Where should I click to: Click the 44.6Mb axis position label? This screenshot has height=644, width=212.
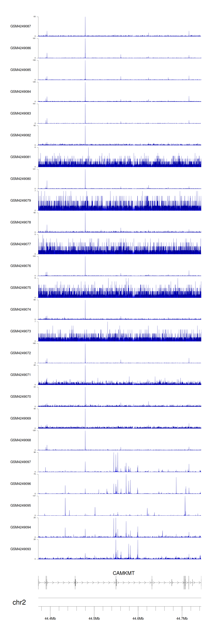(138, 618)
